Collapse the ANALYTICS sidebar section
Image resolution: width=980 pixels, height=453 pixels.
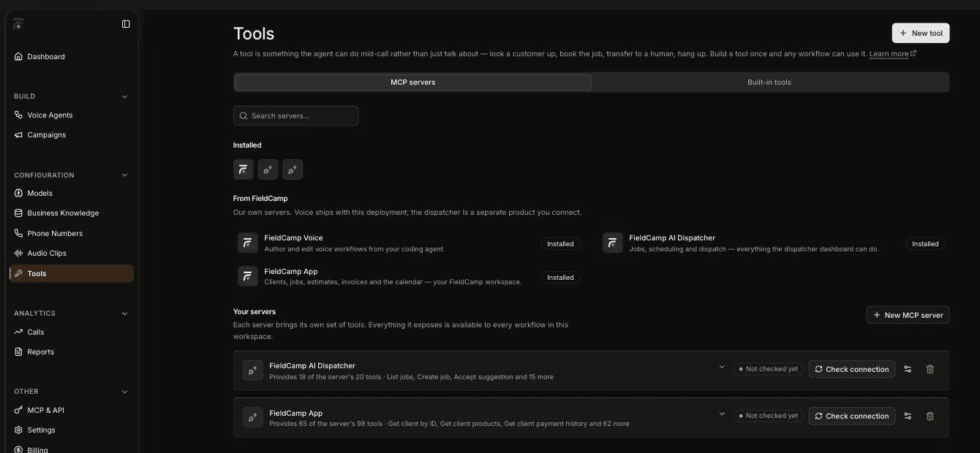pos(124,313)
